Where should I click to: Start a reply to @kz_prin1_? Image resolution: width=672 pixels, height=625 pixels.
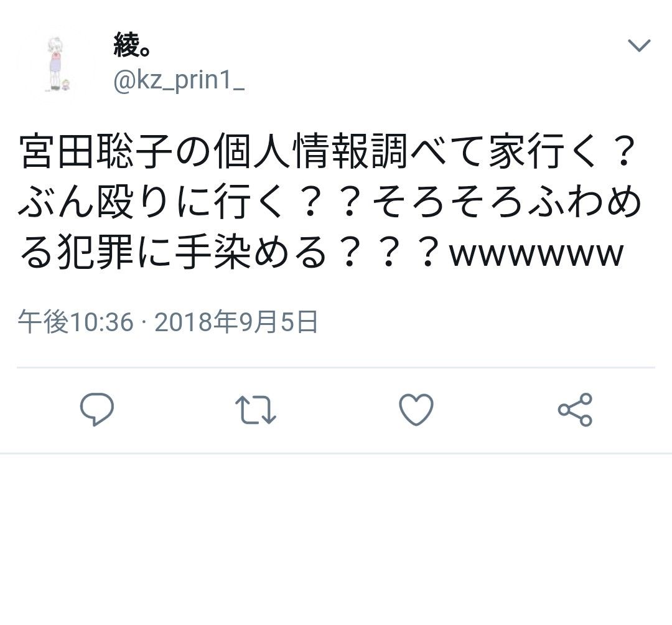click(97, 410)
